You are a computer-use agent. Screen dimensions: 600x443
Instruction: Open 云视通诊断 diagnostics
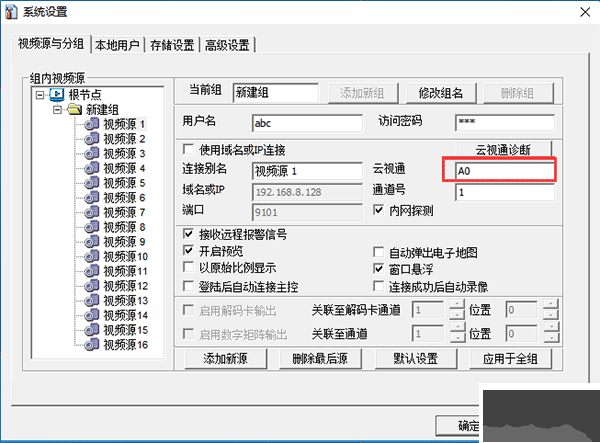tap(503, 149)
